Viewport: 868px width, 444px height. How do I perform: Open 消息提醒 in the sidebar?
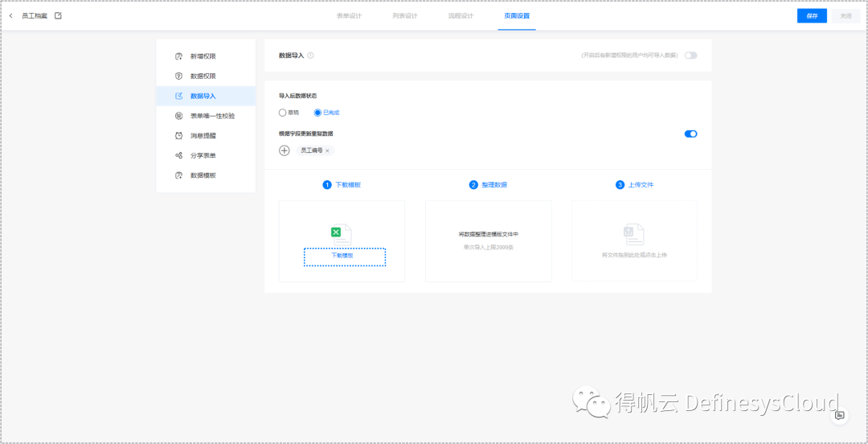click(203, 136)
